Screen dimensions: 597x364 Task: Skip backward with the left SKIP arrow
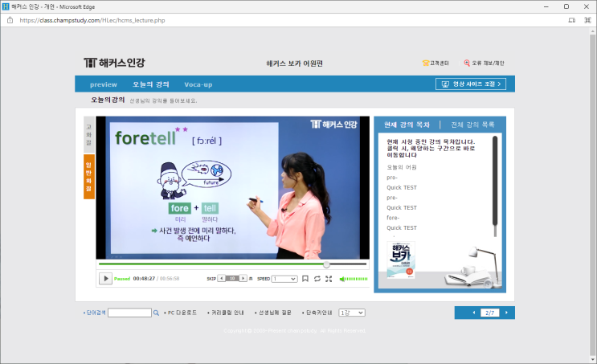(x=222, y=278)
